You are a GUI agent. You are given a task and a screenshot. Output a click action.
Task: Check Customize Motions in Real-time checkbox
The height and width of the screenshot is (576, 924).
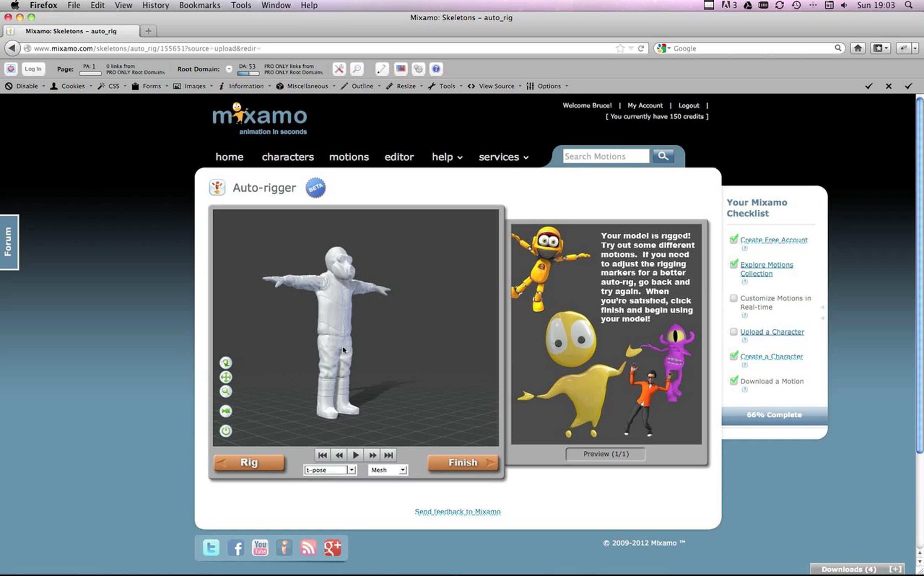tap(733, 298)
